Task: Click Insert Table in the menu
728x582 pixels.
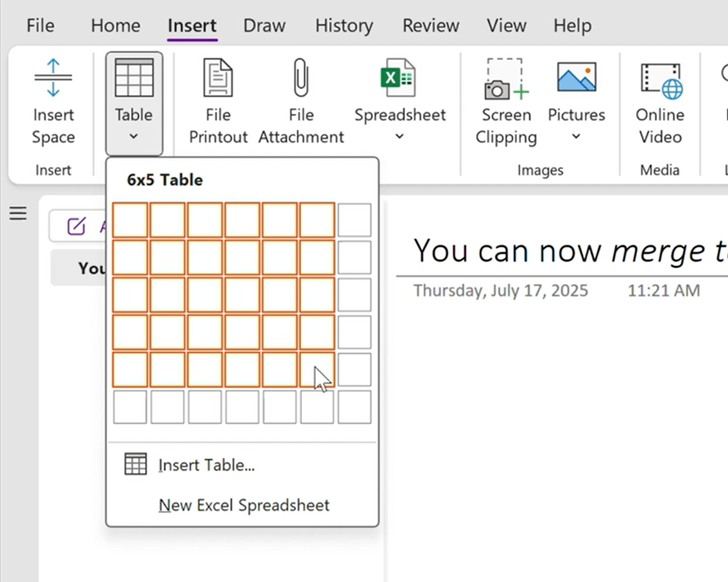Action: coord(206,464)
